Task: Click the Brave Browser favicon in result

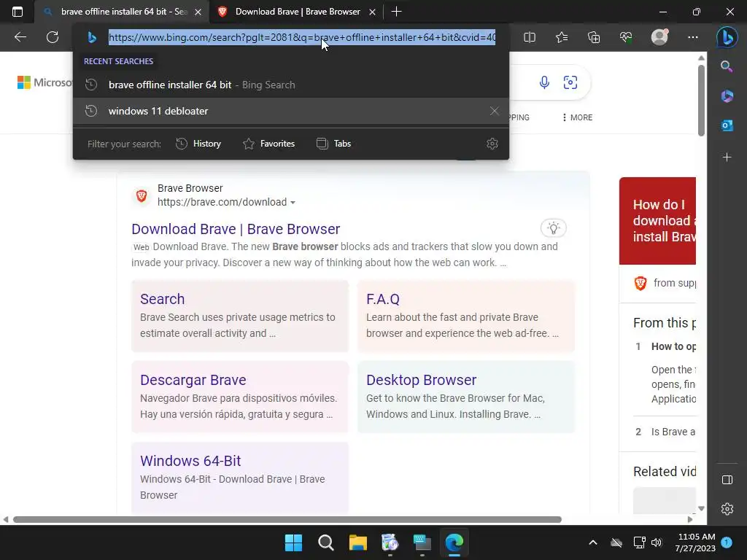Action: tap(142, 195)
